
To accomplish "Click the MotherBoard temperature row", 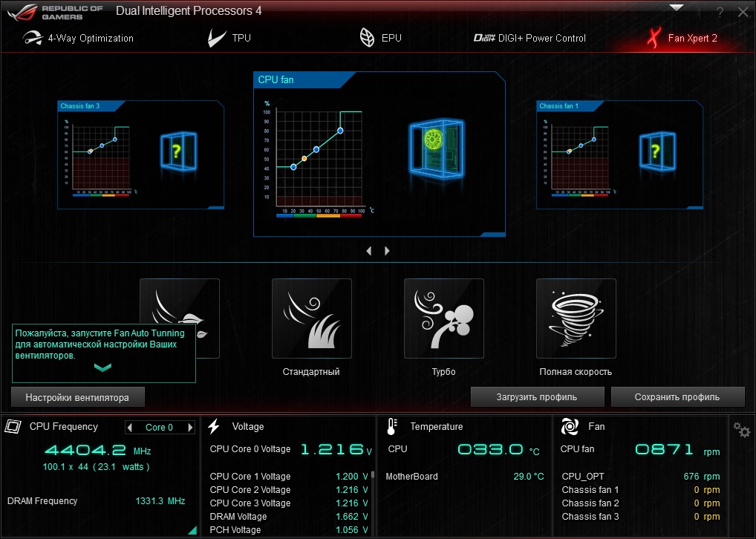I will 465,477.
